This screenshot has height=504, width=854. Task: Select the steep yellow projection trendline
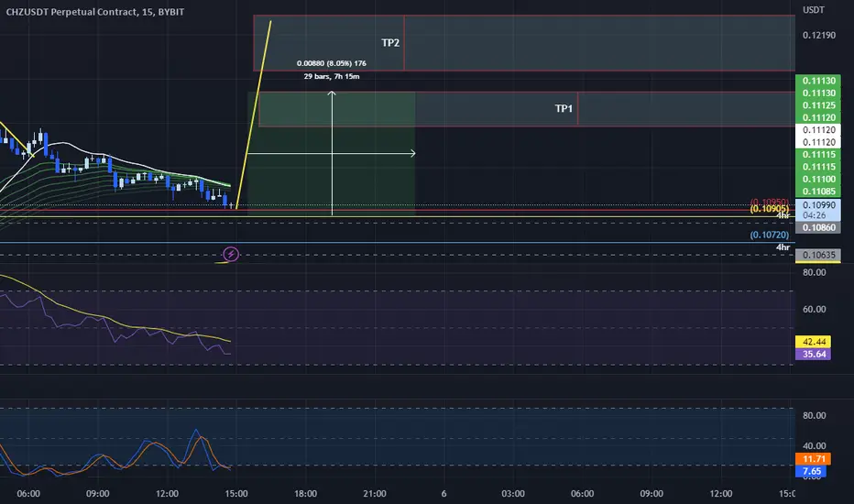pyautogui.click(x=254, y=115)
